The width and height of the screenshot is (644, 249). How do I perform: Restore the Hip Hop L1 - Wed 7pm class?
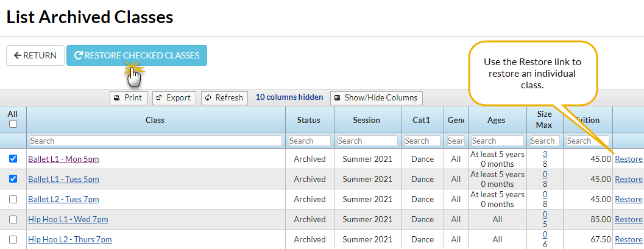coord(628,219)
